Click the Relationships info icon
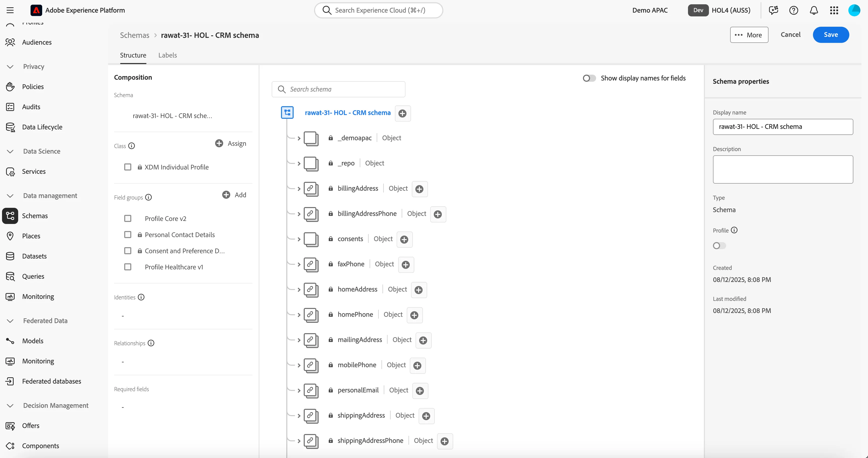This screenshot has height=458, width=868. click(x=151, y=343)
